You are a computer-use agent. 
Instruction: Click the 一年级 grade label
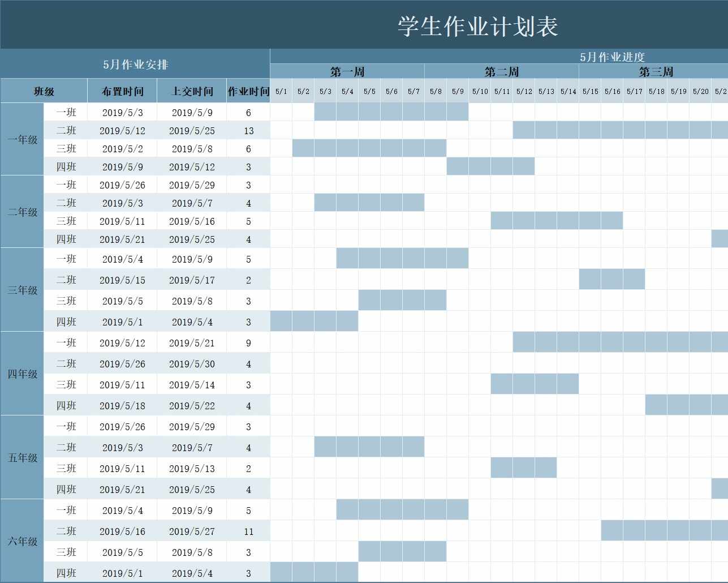click(x=21, y=139)
